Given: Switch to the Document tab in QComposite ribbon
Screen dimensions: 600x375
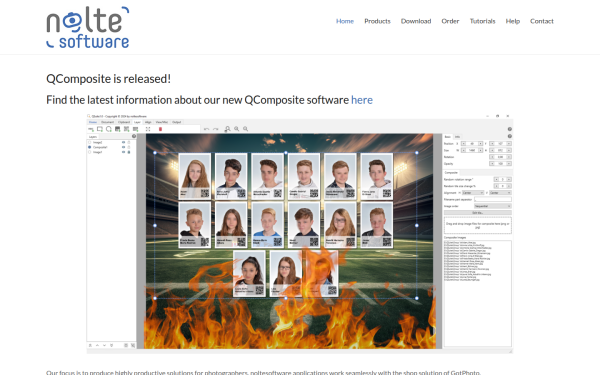Looking at the screenshot, I should click(108, 122).
